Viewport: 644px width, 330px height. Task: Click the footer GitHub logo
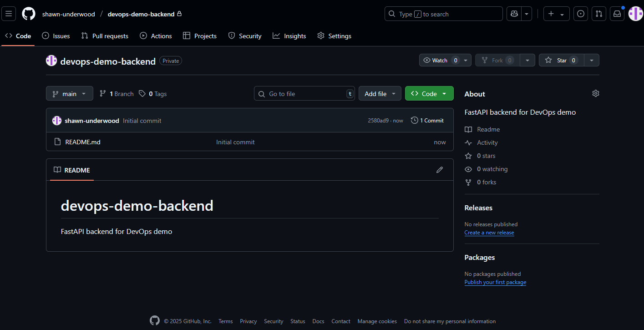point(155,321)
